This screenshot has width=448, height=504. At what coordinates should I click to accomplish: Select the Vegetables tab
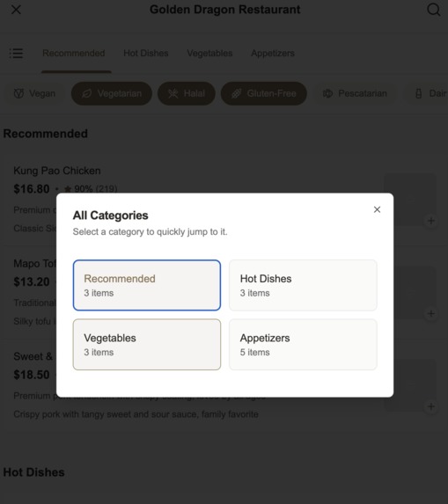click(x=209, y=54)
